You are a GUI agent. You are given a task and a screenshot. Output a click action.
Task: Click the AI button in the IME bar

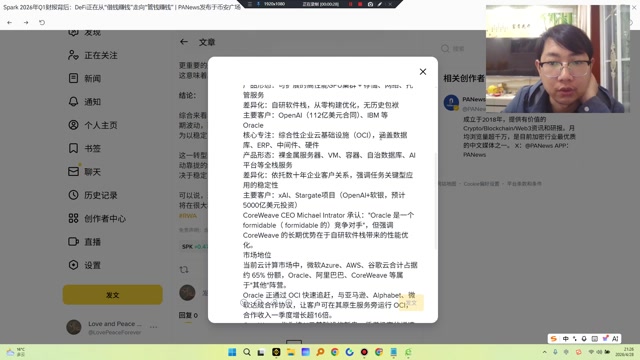click(x=615, y=339)
